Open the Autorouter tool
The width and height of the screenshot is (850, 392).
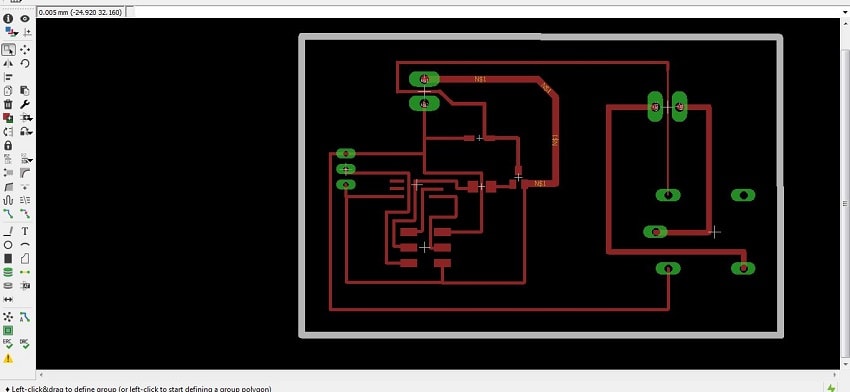click(25, 317)
